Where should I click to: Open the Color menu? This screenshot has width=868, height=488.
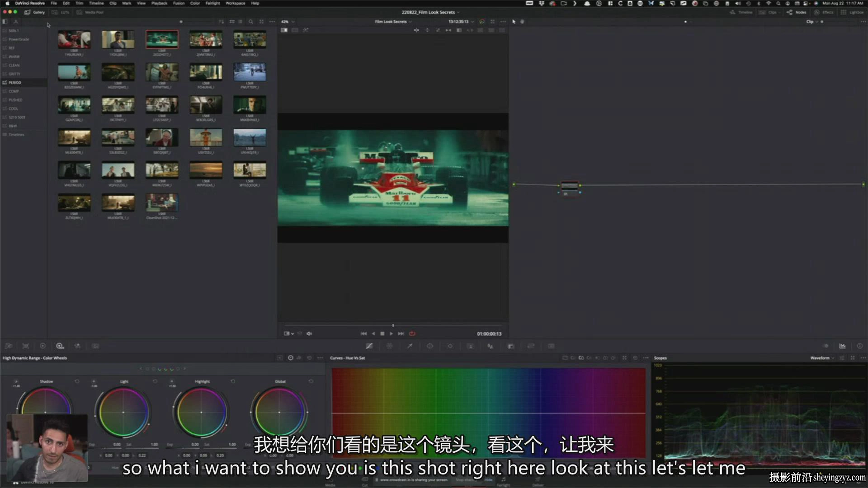tap(195, 3)
